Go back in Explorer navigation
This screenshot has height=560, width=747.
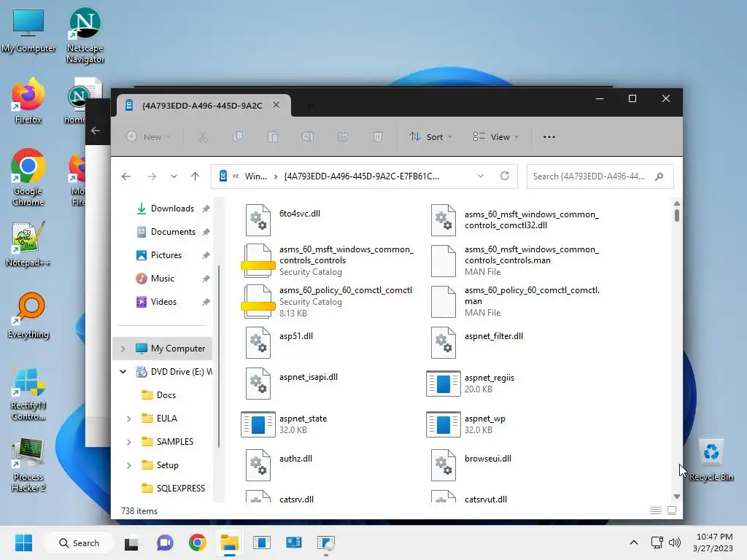click(126, 176)
